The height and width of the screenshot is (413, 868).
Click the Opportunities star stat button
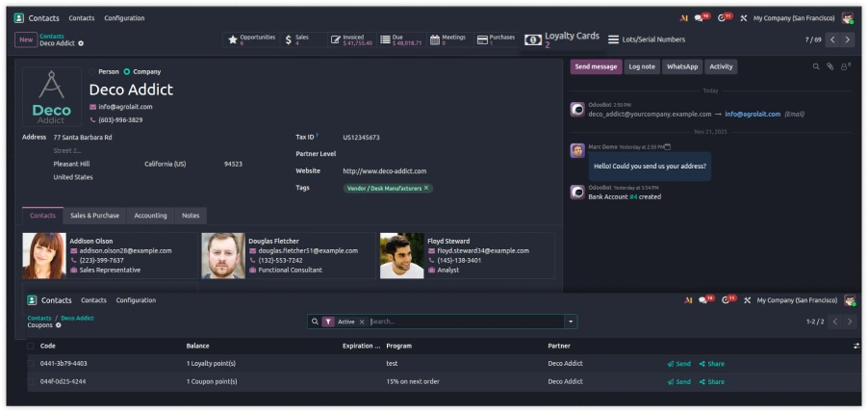(250, 39)
